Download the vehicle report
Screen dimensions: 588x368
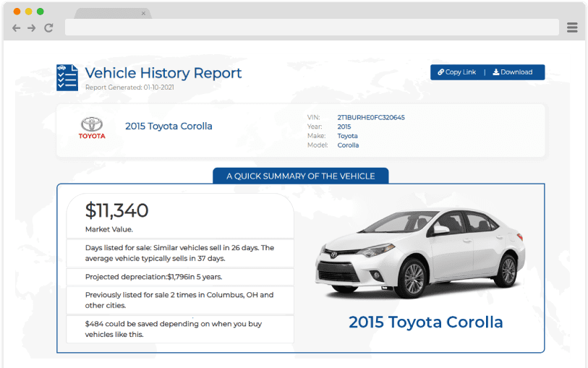point(512,72)
